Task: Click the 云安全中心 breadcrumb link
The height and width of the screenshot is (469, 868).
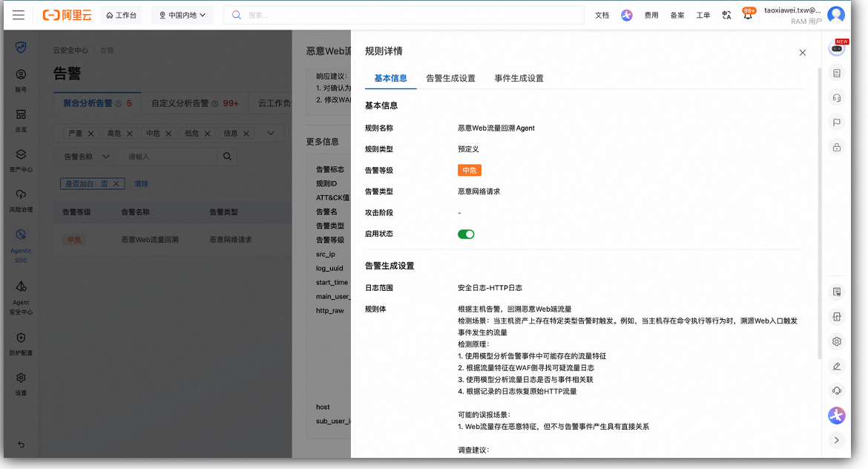Action: (70, 50)
